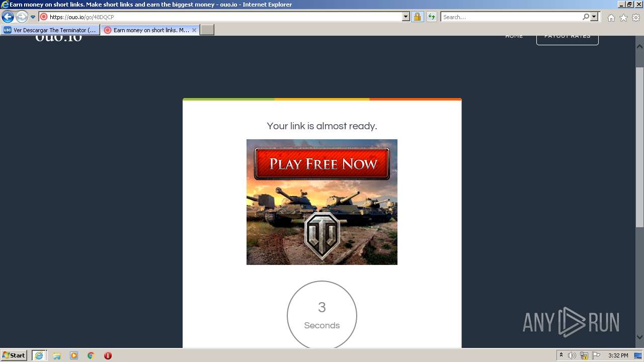Open Favorites star icon
This screenshot has width=644, height=362.
[x=623, y=18]
